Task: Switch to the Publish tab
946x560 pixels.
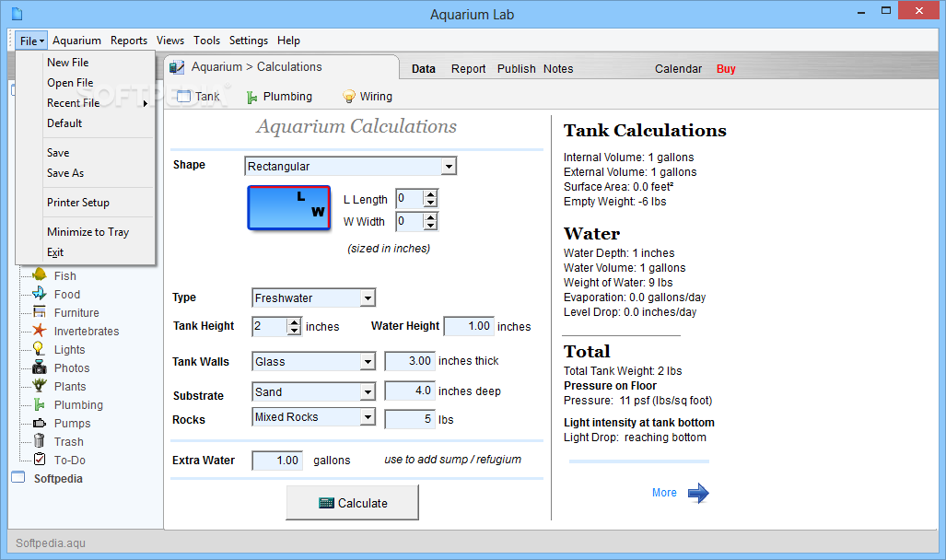Action: coord(517,69)
